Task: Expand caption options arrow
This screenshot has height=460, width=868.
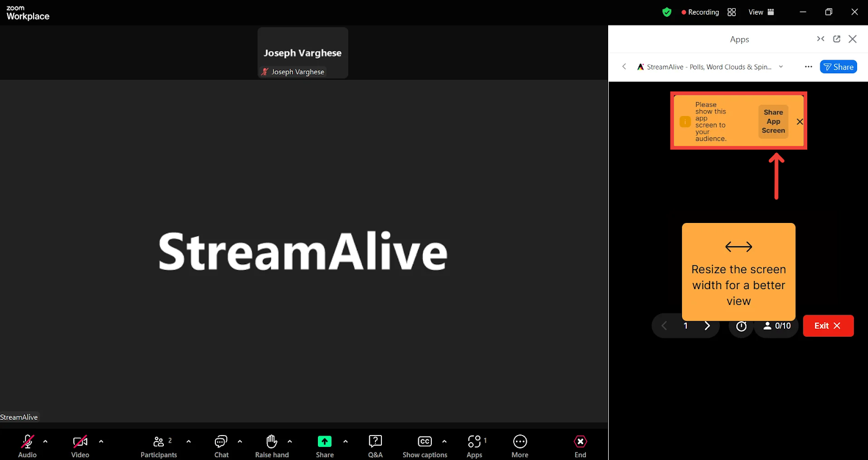Action: point(444,442)
